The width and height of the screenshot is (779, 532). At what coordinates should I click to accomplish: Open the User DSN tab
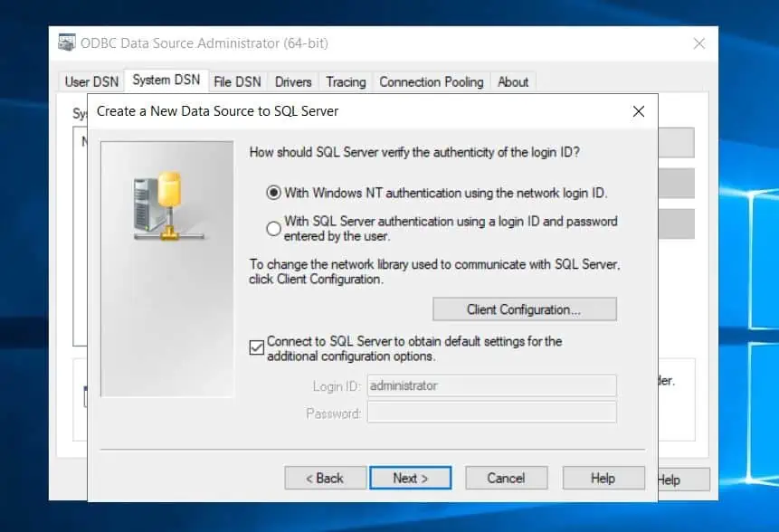pyautogui.click(x=92, y=81)
